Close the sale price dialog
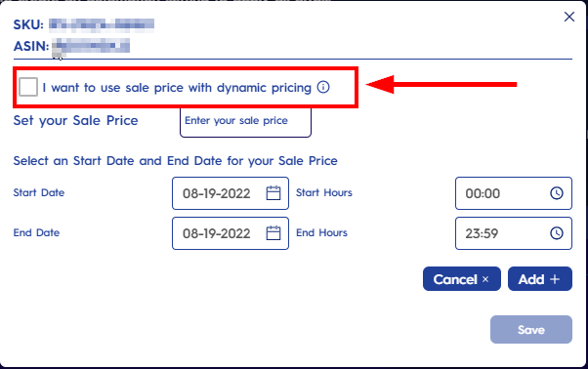 point(569,17)
